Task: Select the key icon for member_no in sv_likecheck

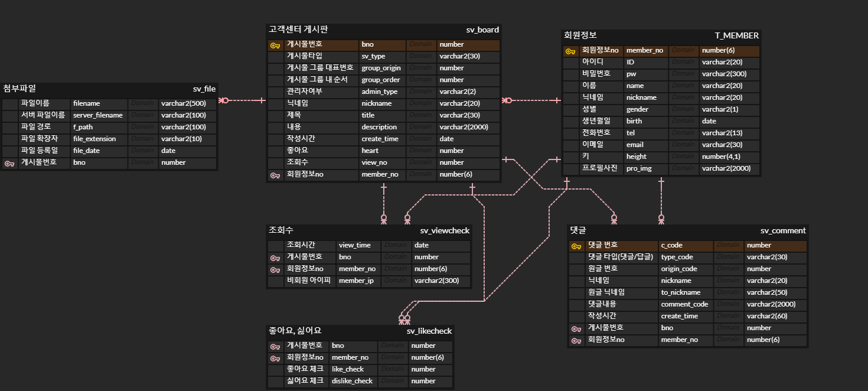Action: coord(275,357)
